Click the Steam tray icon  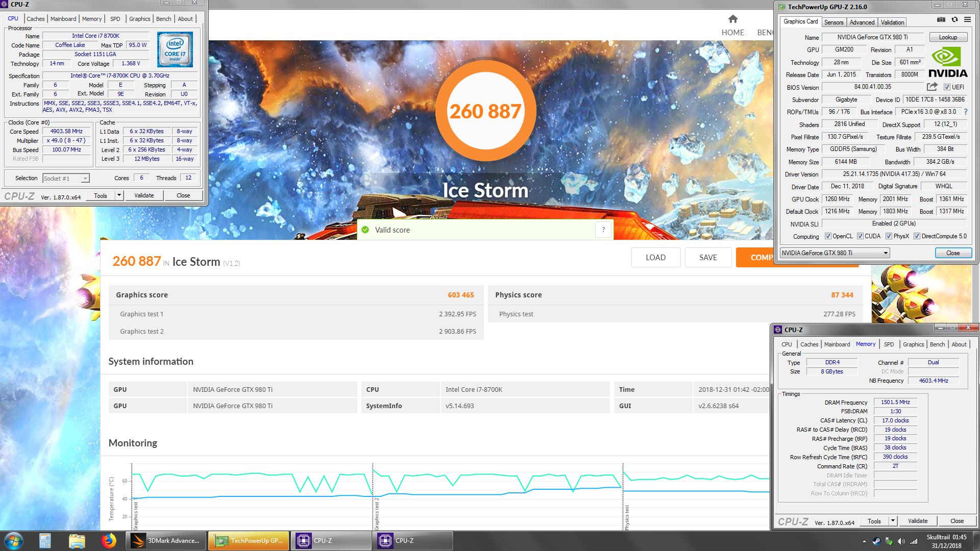click(876, 541)
